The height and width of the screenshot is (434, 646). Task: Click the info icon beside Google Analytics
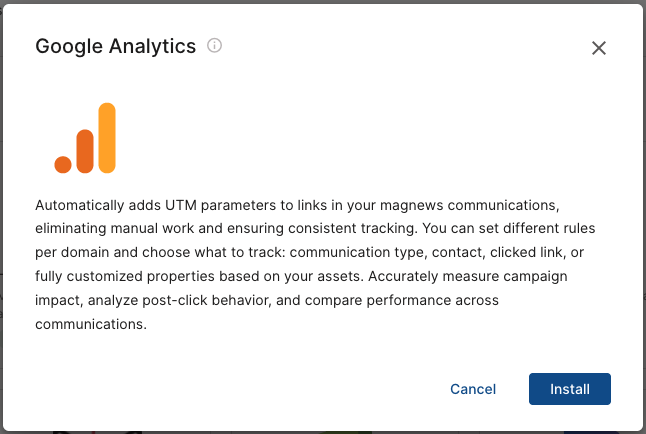214,45
